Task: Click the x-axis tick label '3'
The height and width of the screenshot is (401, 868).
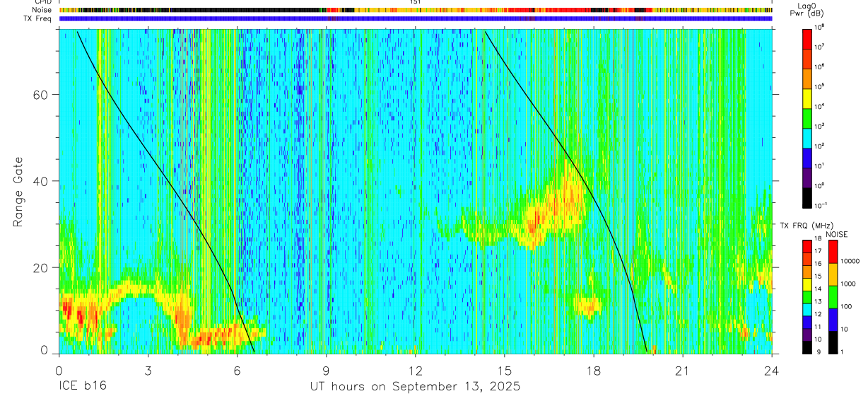Action: (x=148, y=371)
